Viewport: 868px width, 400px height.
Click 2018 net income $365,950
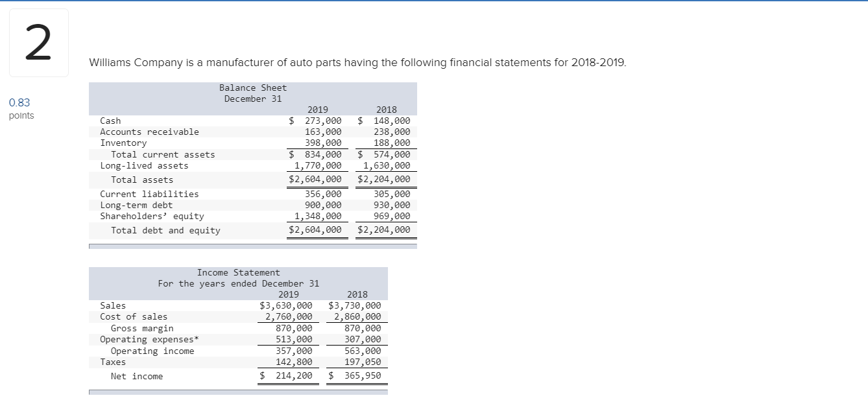pyautogui.click(x=355, y=375)
